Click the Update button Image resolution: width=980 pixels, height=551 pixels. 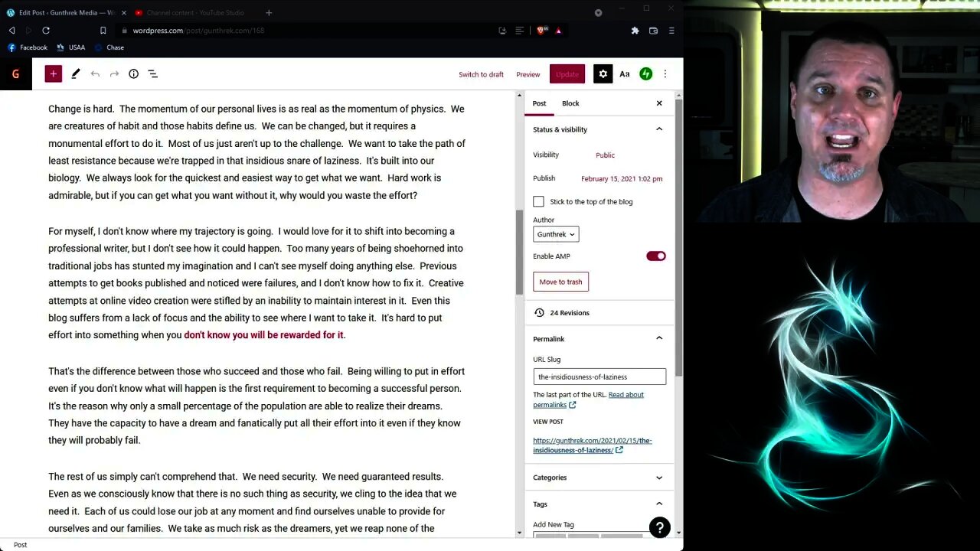(x=567, y=74)
